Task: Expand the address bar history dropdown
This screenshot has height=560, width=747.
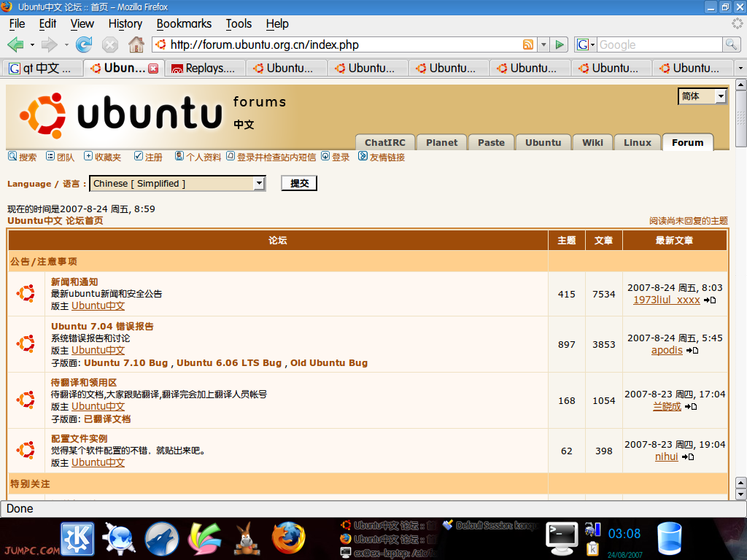Action: click(543, 44)
